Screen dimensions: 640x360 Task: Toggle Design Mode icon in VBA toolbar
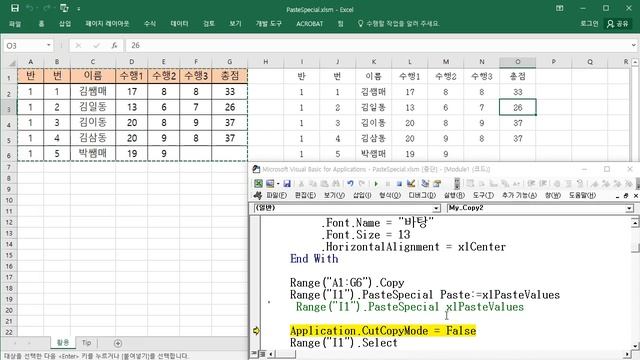[411, 184]
